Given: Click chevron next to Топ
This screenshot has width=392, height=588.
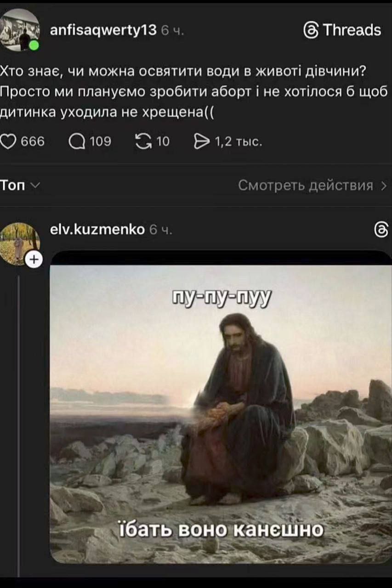Looking at the screenshot, I should [35, 186].
